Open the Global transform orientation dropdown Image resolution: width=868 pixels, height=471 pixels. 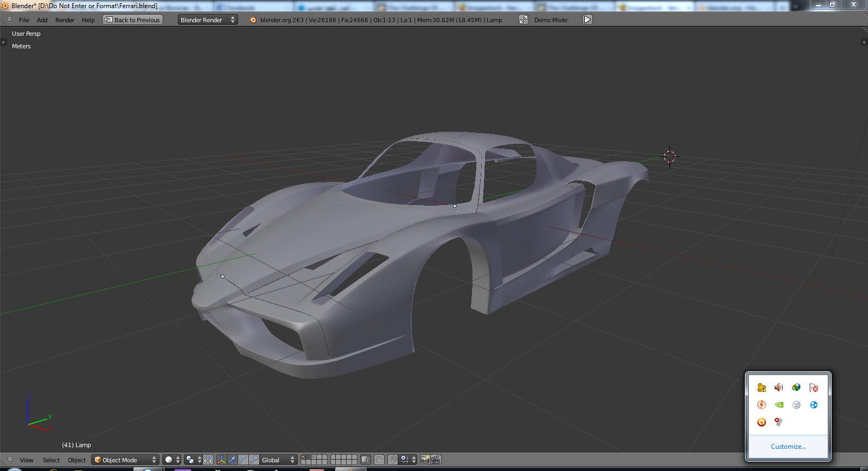pyautogui.click(x=279, y=460)
